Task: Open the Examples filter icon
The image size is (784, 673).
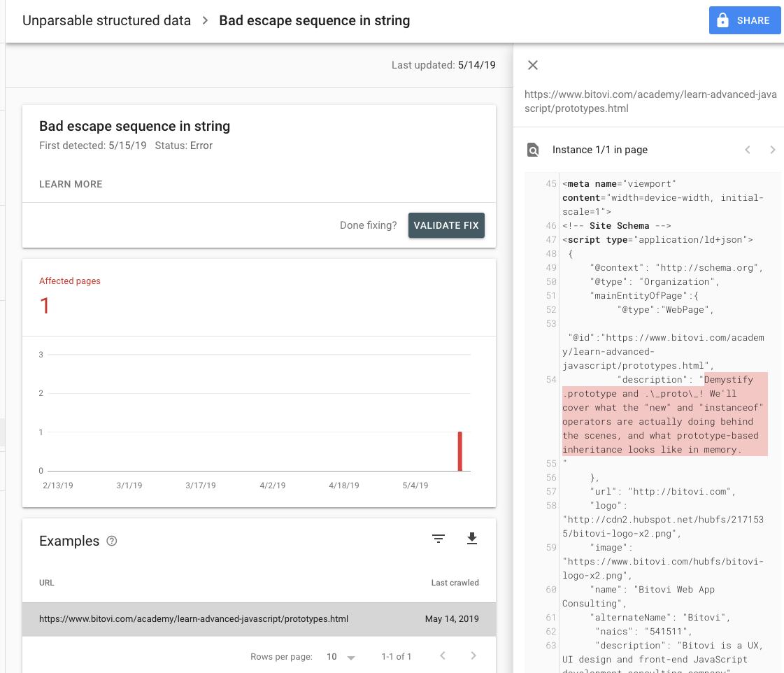Action: (x=439, y=539)
